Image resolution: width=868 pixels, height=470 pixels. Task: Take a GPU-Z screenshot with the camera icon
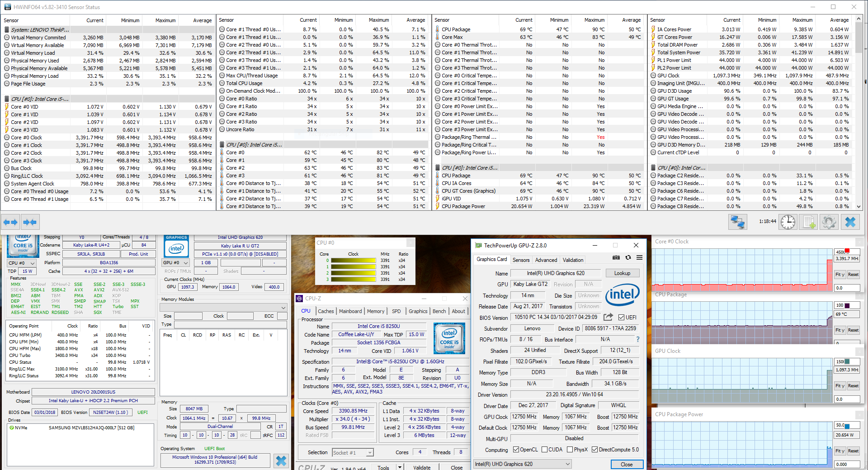[616, 257]
